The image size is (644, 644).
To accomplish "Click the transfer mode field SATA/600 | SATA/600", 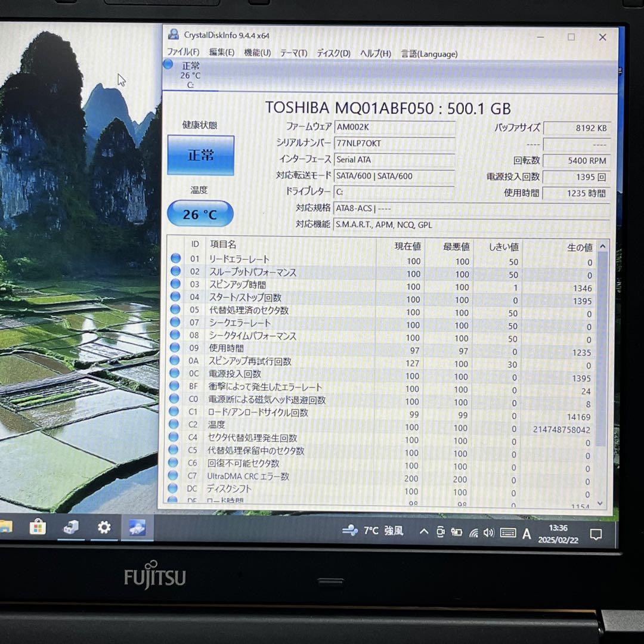I will point(394,176).
